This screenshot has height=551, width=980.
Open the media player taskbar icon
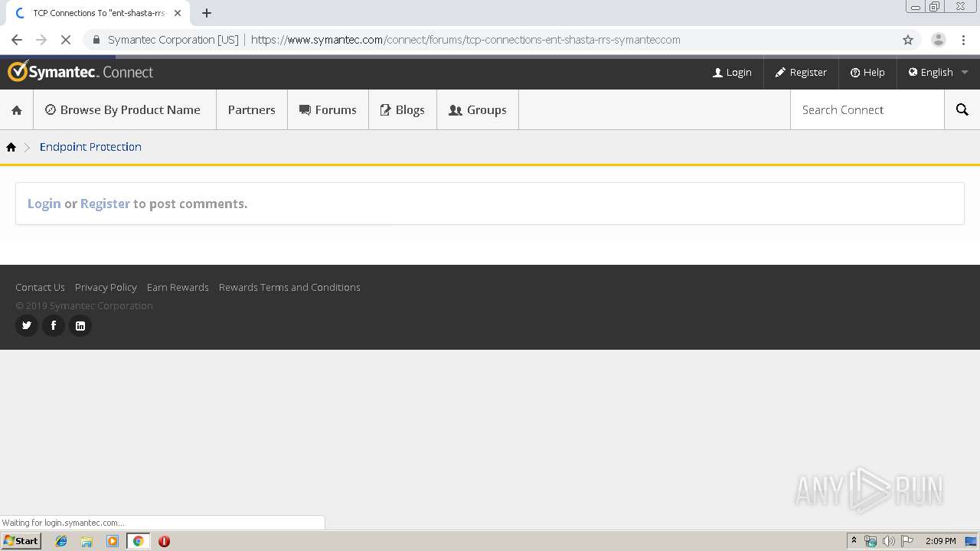[x=113, y=541]
